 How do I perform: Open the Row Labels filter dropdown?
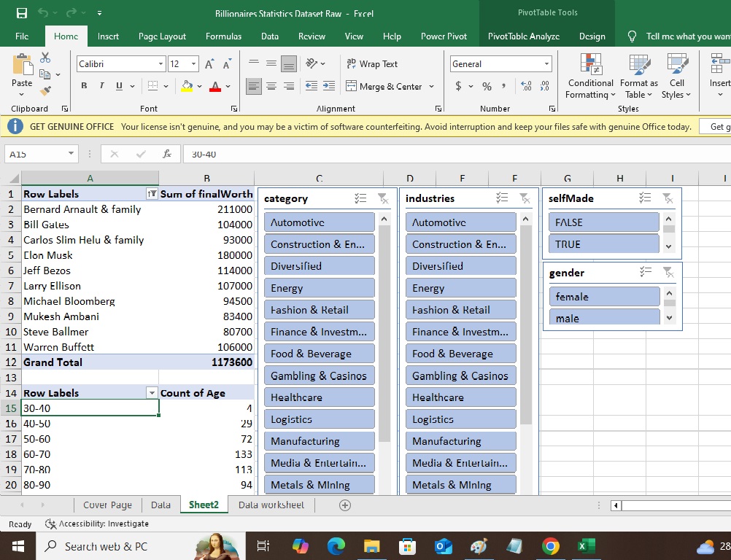click(x=152, y=392)
